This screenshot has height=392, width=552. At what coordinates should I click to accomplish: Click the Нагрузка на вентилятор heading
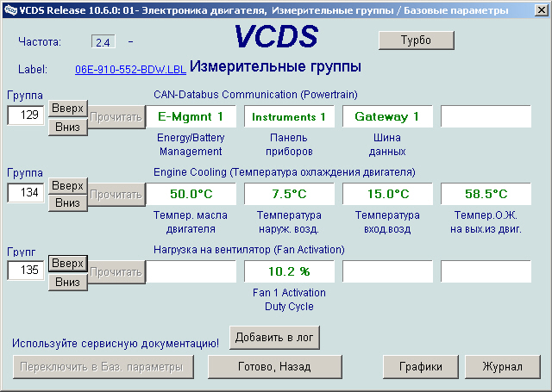coord(249,250)
